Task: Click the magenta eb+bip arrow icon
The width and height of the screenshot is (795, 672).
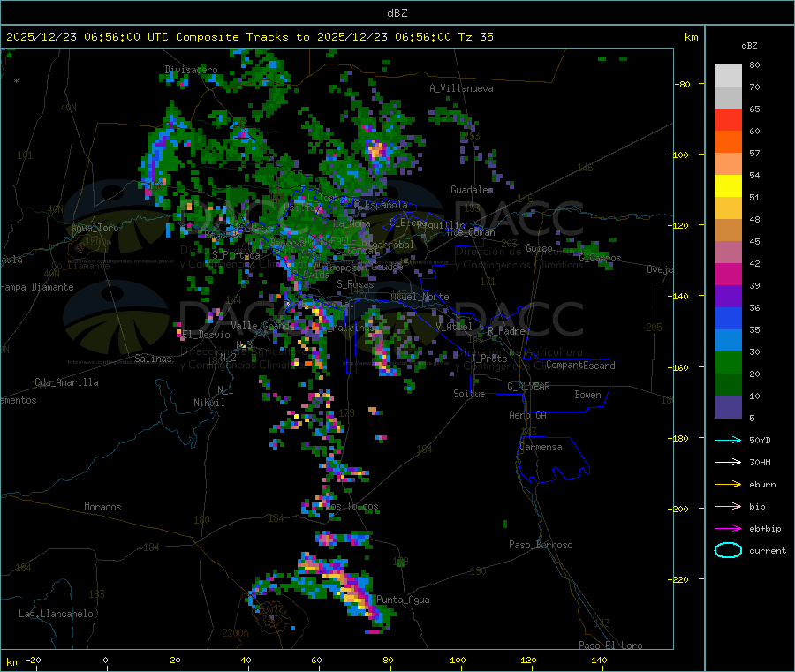Action: 728,529
